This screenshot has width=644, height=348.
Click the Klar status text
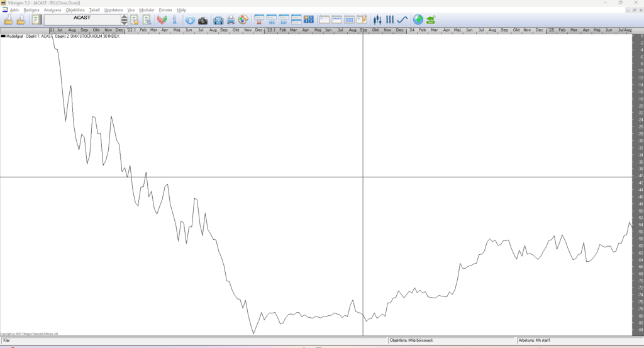click(x=6, y=340)
